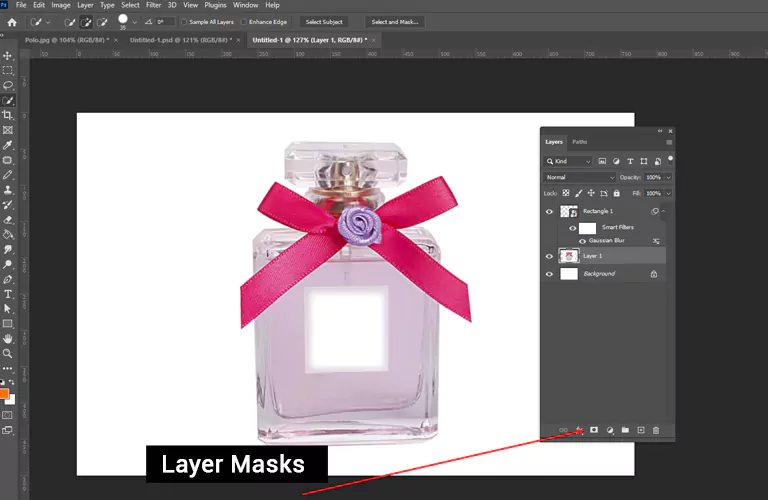Open the Image menu

pyautogui.click(x=61, y=5)
